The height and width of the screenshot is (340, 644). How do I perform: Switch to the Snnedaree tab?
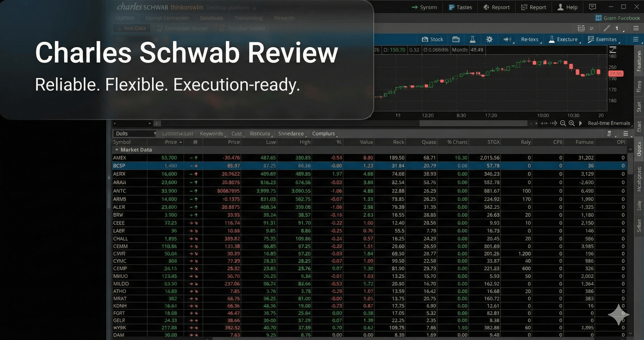(291, 134)
